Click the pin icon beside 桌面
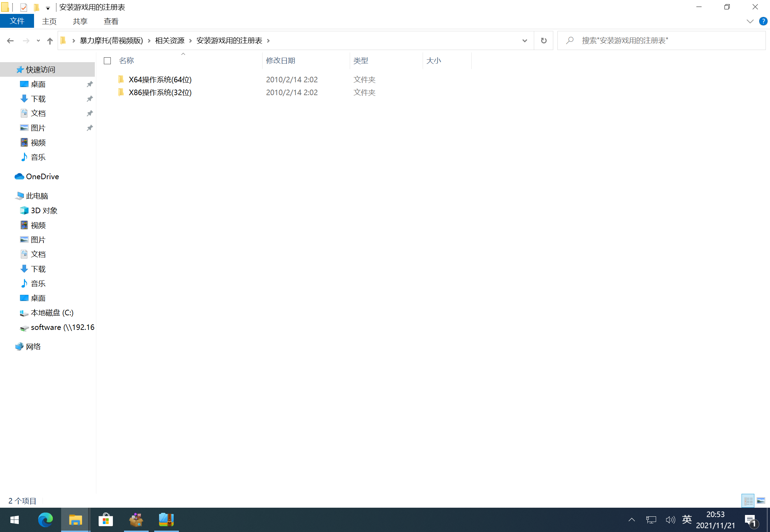 (x=90, y=84)
